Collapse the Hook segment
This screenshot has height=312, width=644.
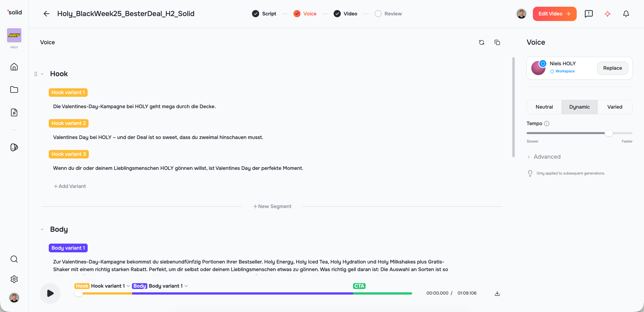pyautogui.click(x=42, y=74)
